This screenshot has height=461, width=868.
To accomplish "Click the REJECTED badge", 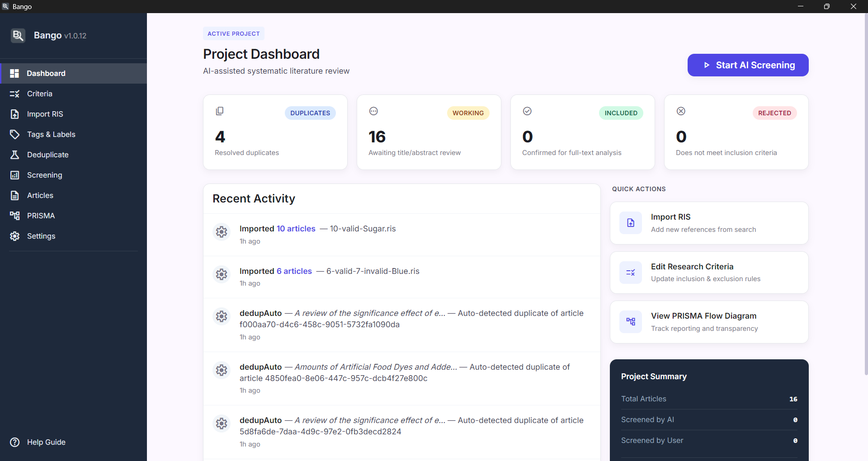I will (x=774, y=113).
